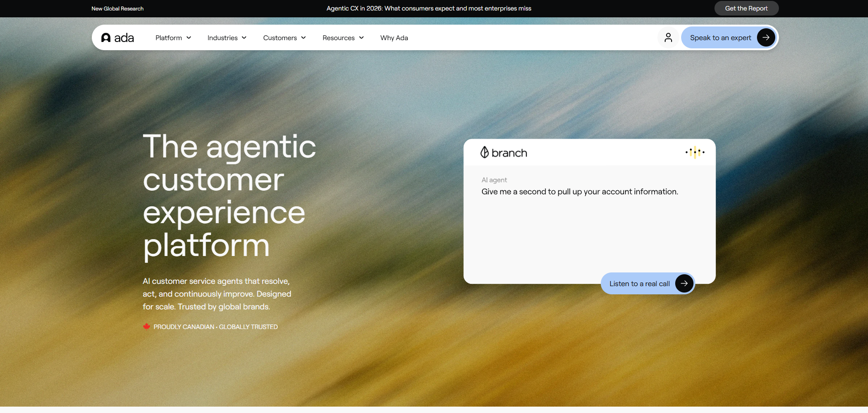
Task: Expand the Platform dropdown chevron
Action: (189, 37)
